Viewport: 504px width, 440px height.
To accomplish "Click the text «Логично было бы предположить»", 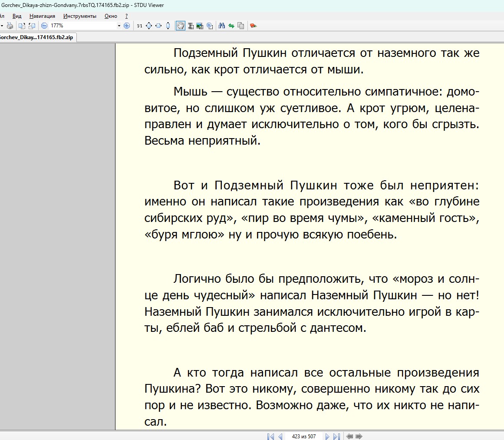I will tap(269, 279).
